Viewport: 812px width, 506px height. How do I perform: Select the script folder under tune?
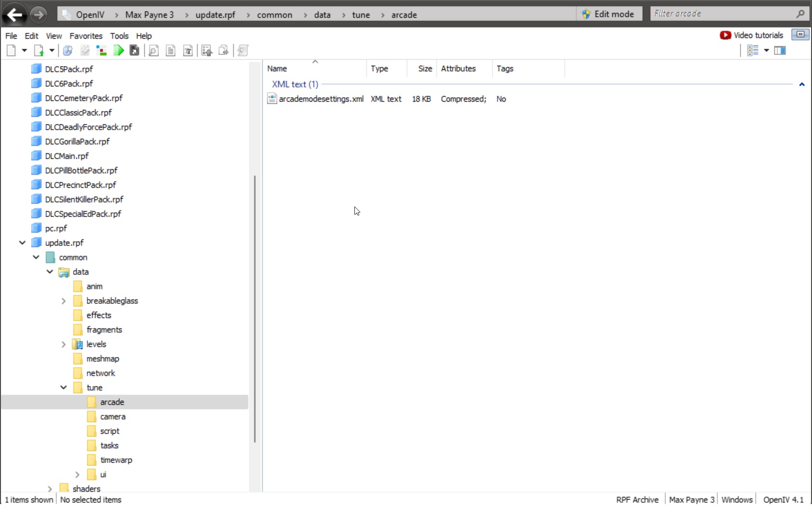click(x=109, y=431)
